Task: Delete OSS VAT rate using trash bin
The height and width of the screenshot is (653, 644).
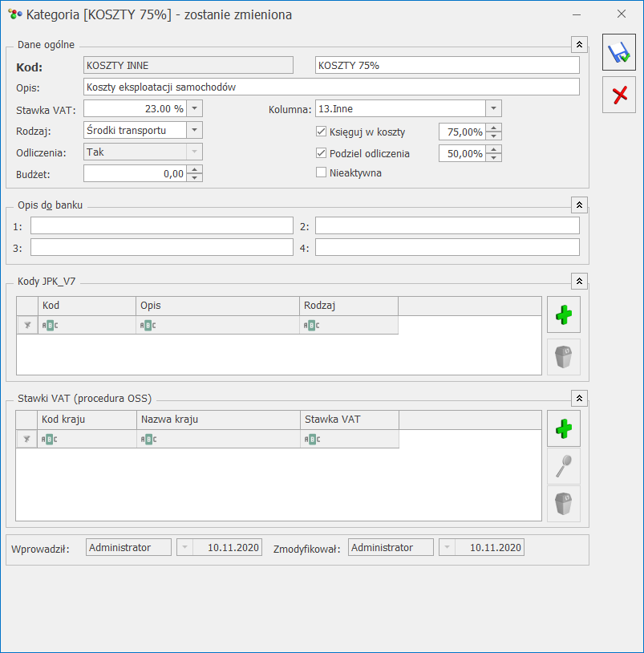Action: coord(564,504)
